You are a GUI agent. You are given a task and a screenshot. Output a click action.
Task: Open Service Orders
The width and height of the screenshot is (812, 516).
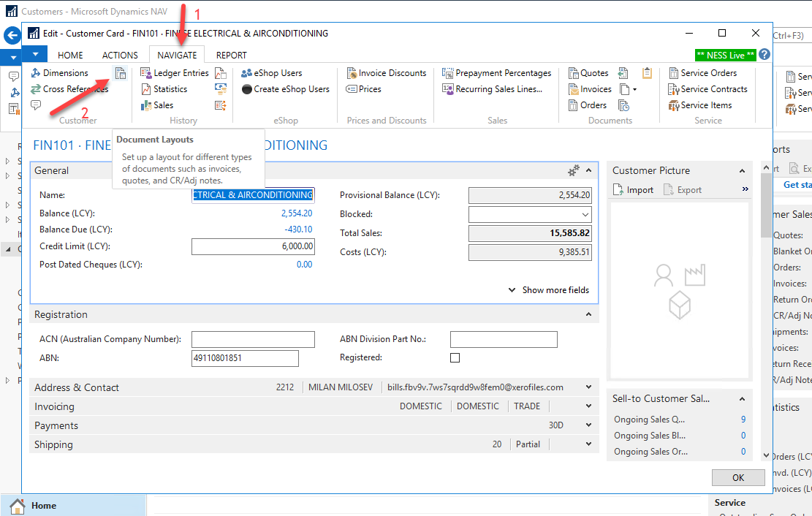click(x=702, y=73)
